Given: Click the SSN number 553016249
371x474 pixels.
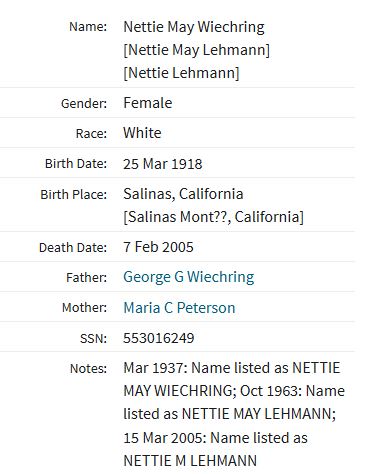Looking at the screenshot, I should 159,338.
